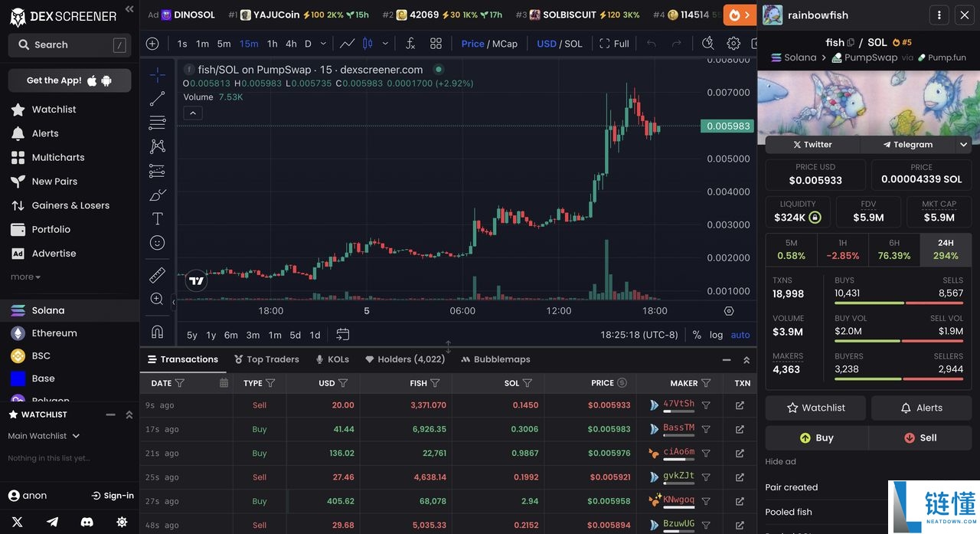The width and height of the screenshot is (980, 534).
Task: Open the emoji icons tool
Action: (157, 243)
